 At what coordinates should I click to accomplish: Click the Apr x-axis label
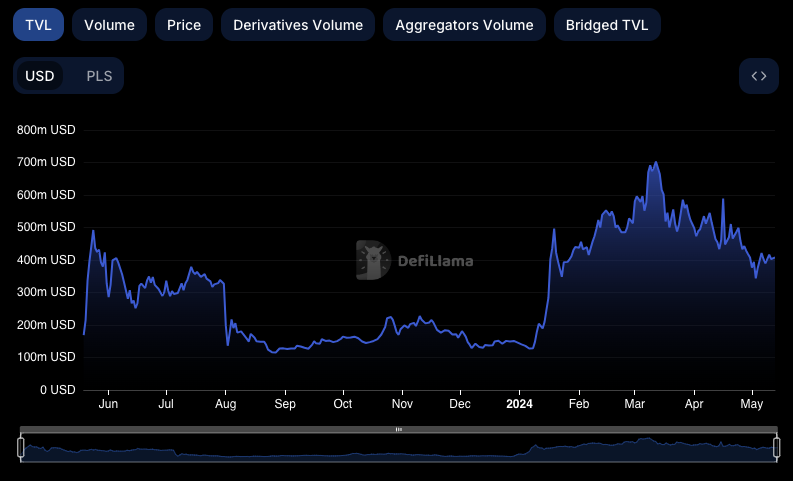coord(694,404)
